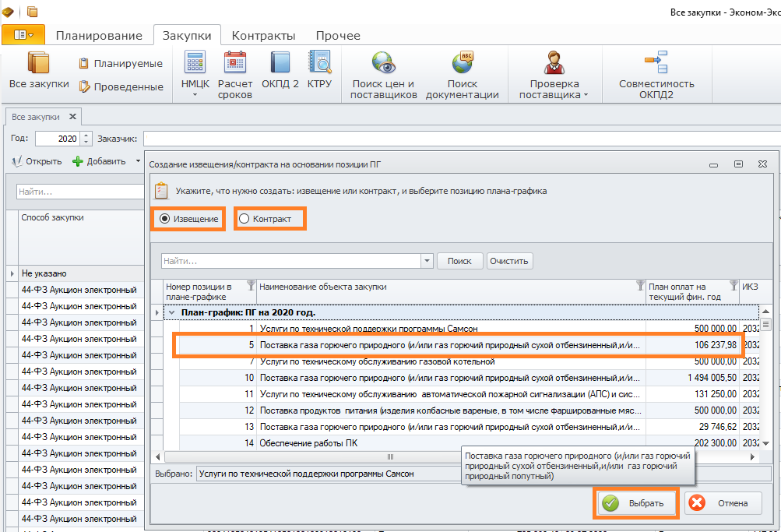Click the ИКЗ column header

pyautogui.click(x=750, y=291)
